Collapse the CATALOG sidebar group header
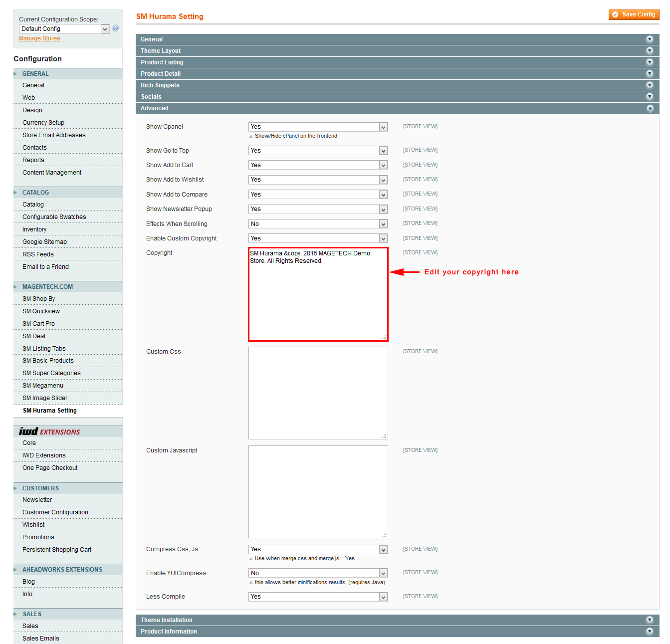Image resolution: width=670 pixels, height=644 pixels. click(x=68, y=193)
